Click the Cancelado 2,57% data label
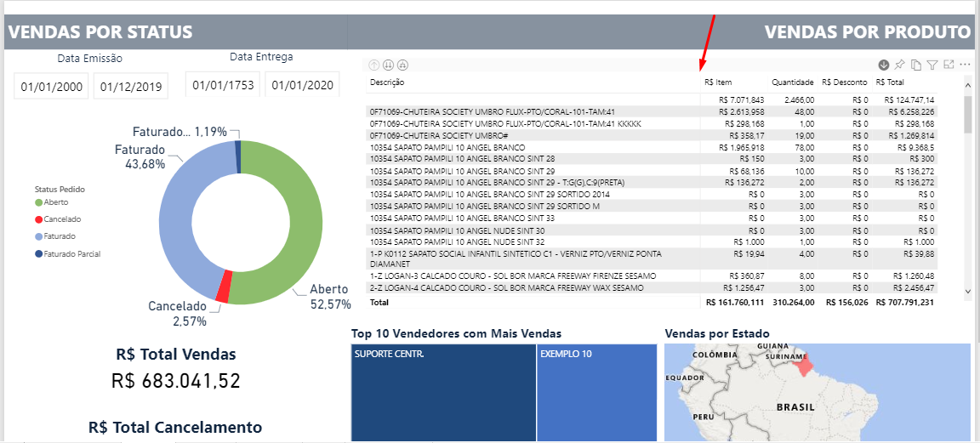The image size is (980, 443). [177, 314]
